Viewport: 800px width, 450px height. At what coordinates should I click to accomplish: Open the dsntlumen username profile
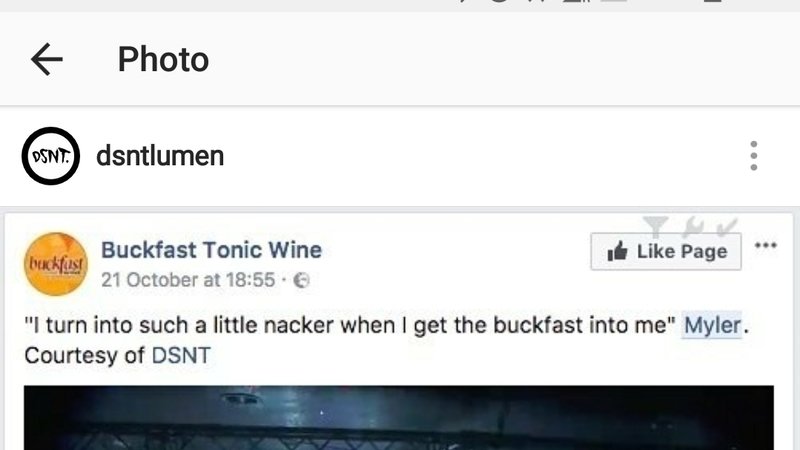160,156
